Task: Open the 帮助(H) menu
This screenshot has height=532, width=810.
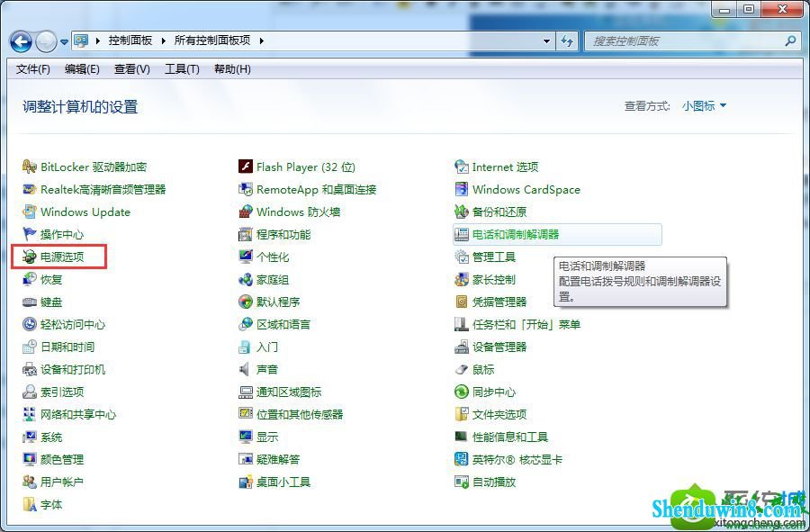Action: (x=232, y=69)
